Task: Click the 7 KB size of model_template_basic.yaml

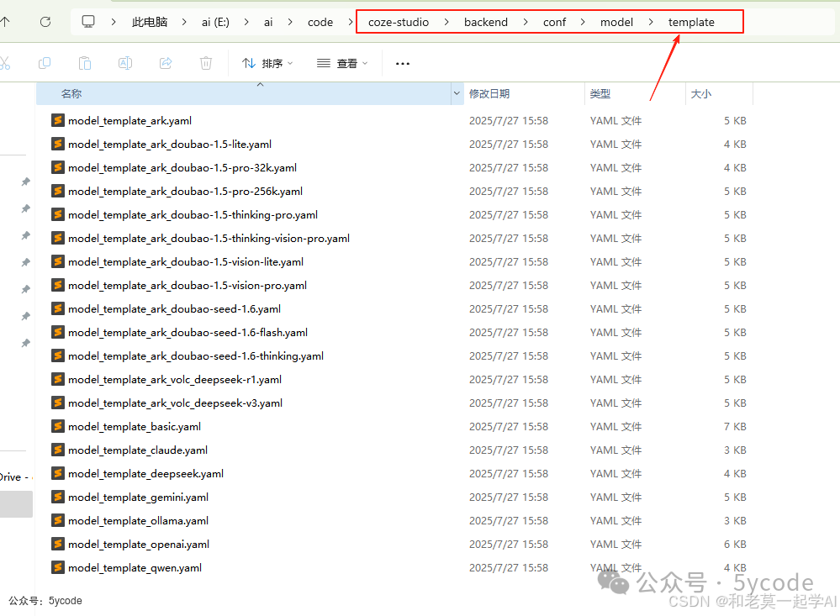Action: pyautogui.click(x=735, y=427)
